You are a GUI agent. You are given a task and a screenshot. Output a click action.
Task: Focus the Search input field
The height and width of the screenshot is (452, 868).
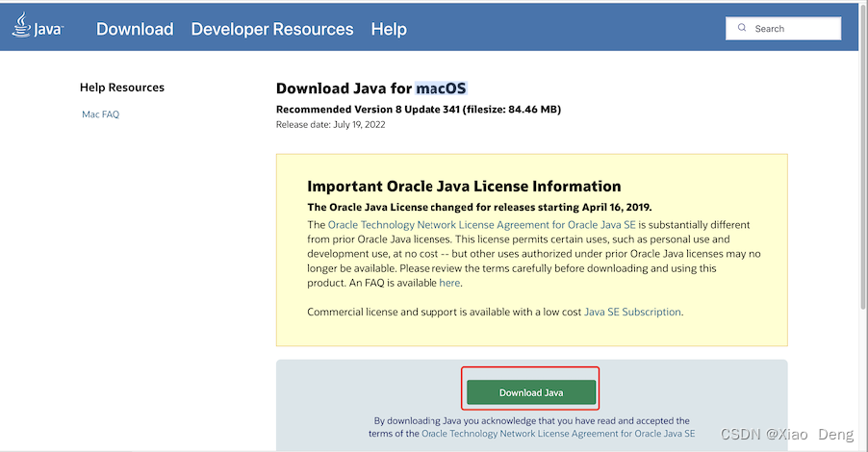pos(783,28)
